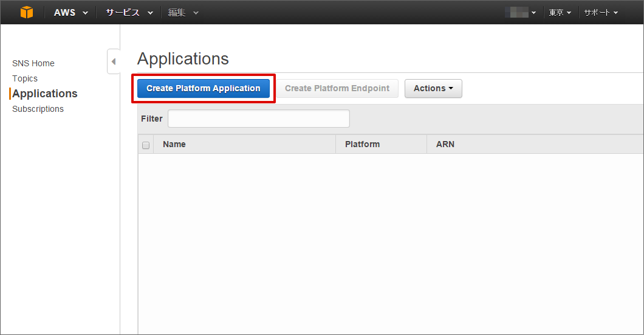This screenshot has height=335, width=644.
Task: Select Applications in the sidebar
Action: (x=45, y=94)
